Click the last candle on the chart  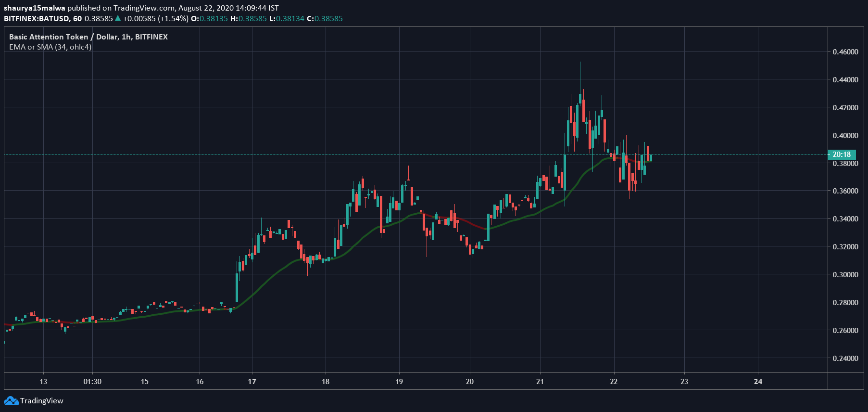click(x=651, y=158)
